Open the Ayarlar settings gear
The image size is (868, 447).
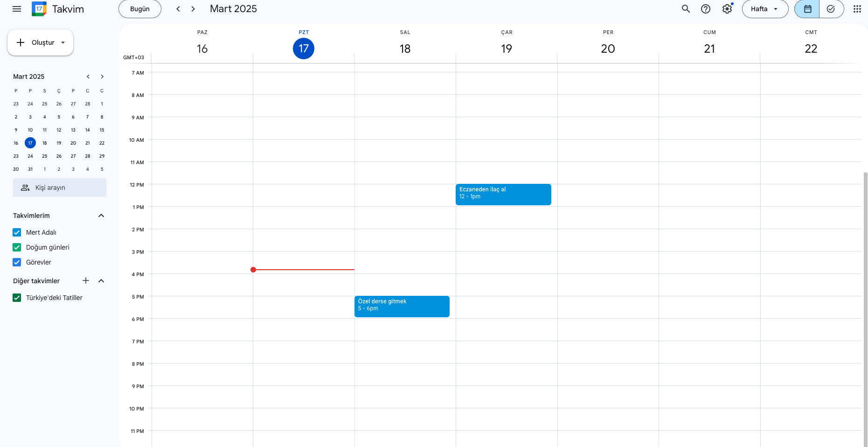(727, 9)
